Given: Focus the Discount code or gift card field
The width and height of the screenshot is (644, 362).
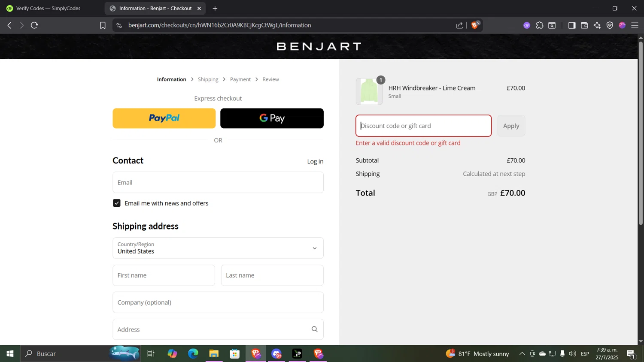Looking at the screenshot, I should click(x=424, y=126).
